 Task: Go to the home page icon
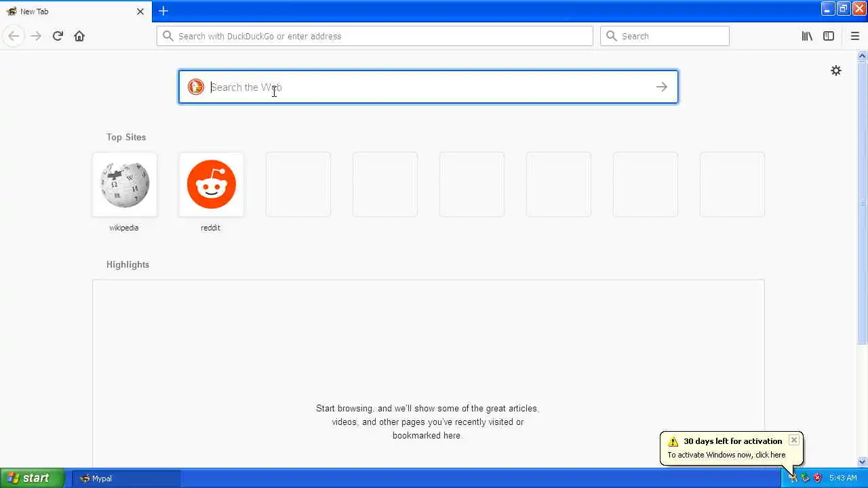click(79, 36)
